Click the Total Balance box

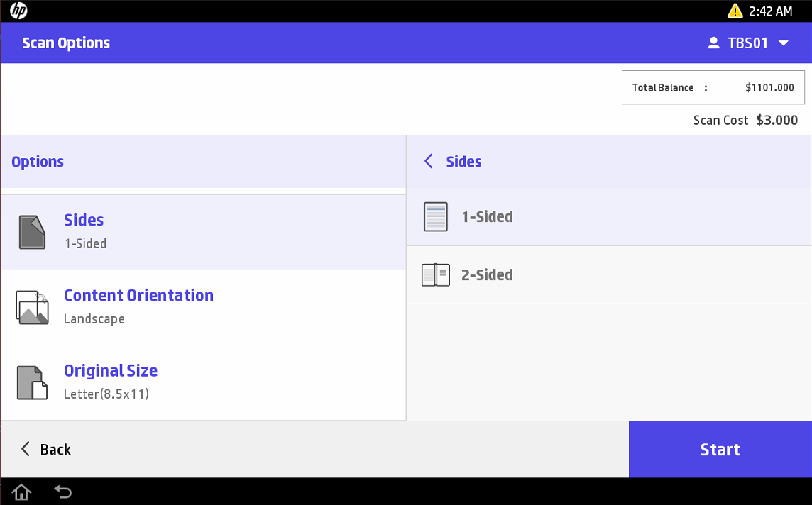click(x=713, y=88)
